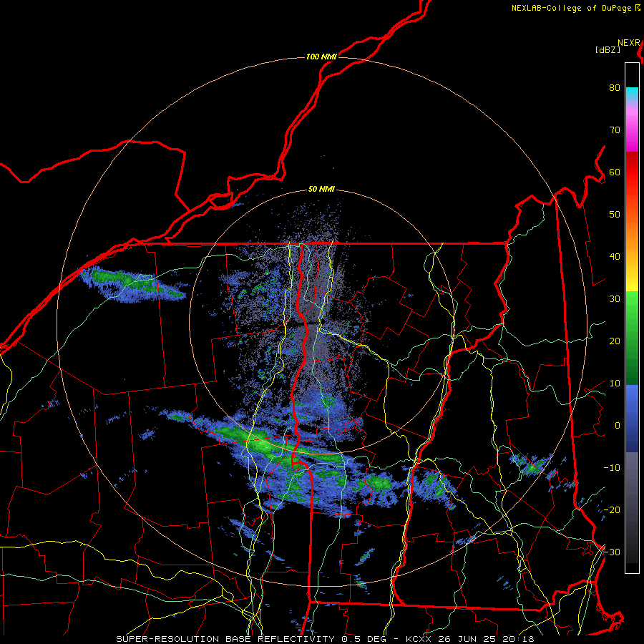The width and height of the screenshot is (644, 644).
Task: Click the 30 value on the dBZ scale
Action: click(615, 299)
